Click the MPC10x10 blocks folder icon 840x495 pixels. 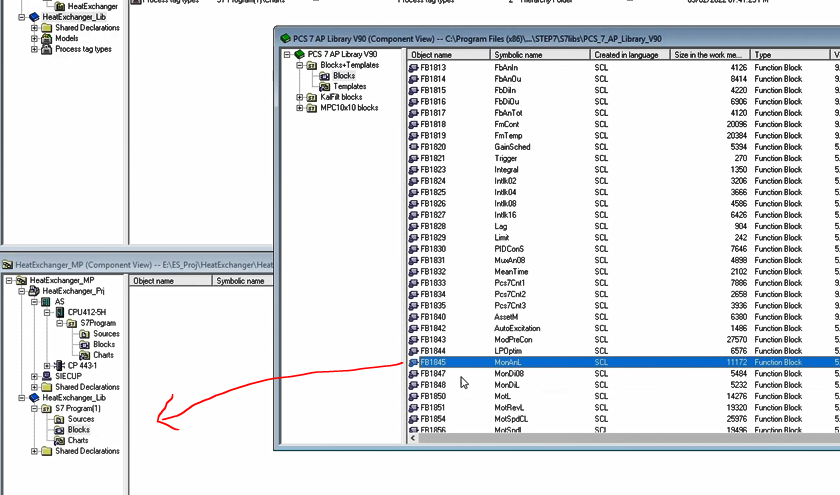[312, 108]
